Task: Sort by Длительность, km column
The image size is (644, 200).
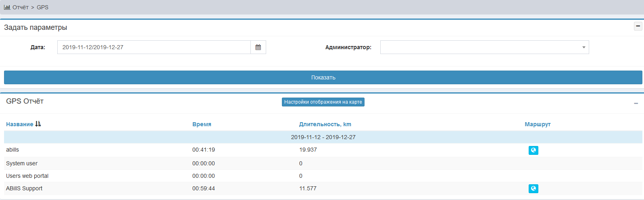Action: point(325,124)
